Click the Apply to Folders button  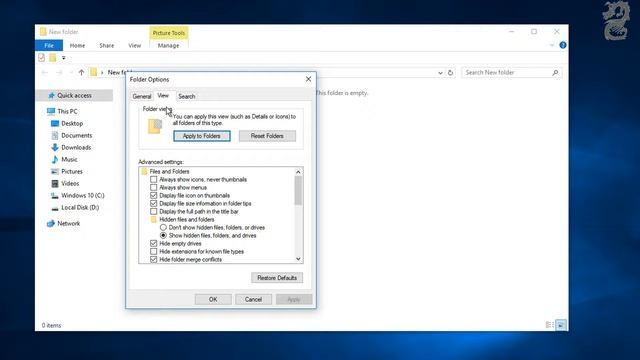coord(202,136)
